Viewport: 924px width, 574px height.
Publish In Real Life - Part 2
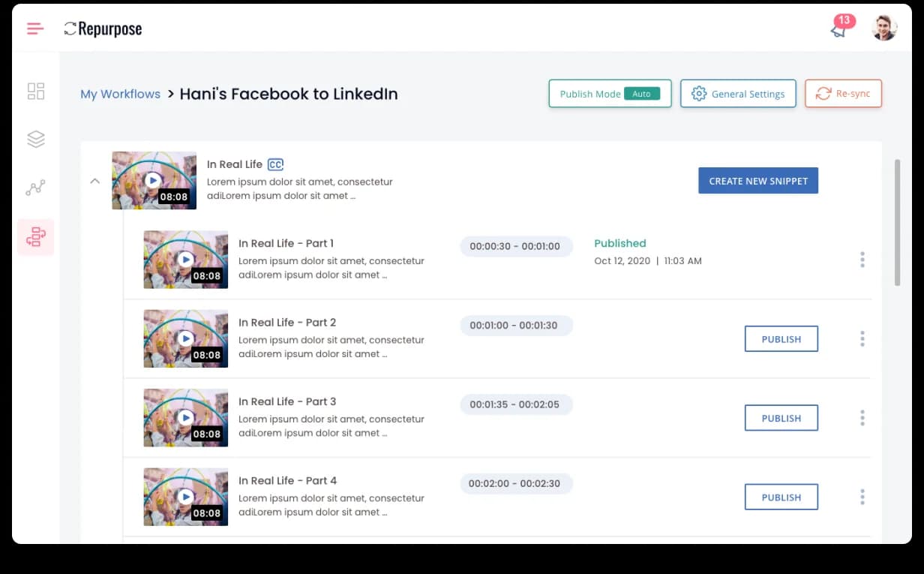pos(781,339)
